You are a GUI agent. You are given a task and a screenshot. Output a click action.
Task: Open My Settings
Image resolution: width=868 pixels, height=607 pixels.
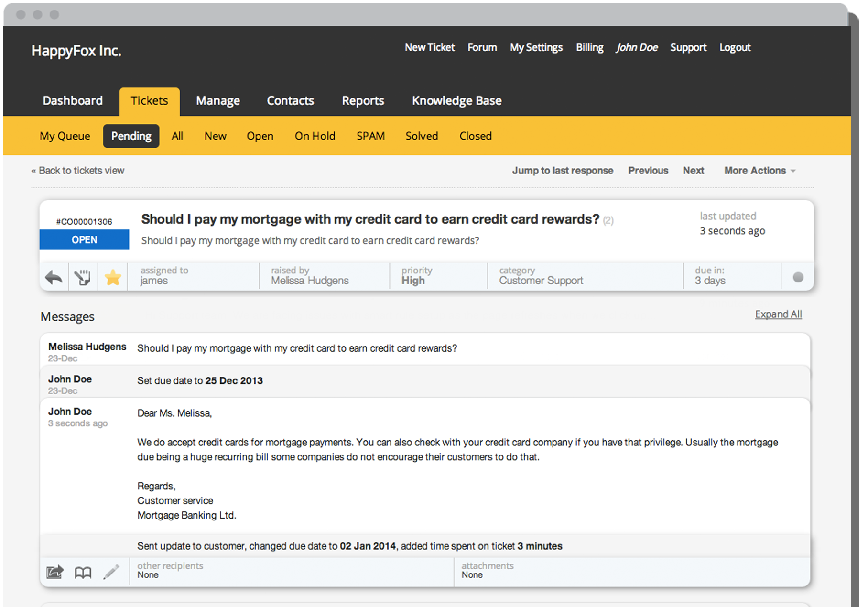click(x=536, y=48)
